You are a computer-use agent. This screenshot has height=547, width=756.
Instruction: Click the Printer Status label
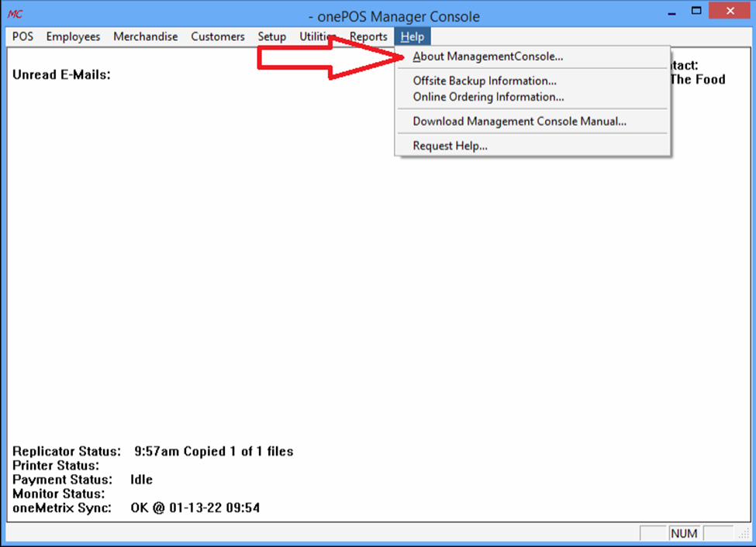point(56,466)
